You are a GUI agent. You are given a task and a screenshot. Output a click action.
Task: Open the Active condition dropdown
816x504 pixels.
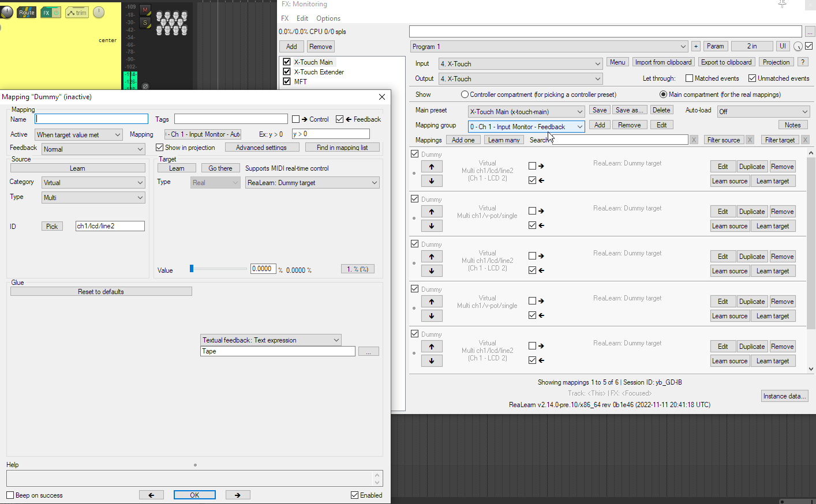click(78, 134)
